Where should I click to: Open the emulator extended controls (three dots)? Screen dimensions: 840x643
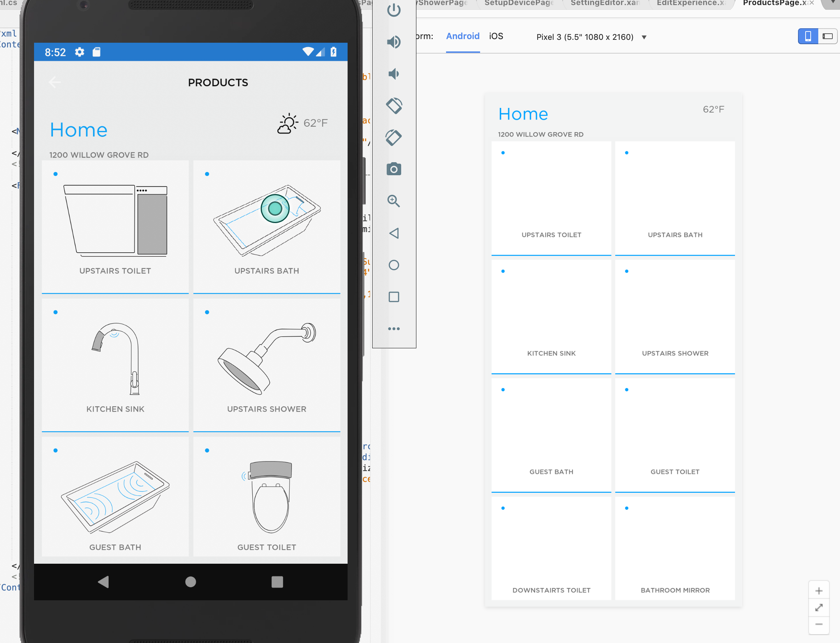click(394, 329)
